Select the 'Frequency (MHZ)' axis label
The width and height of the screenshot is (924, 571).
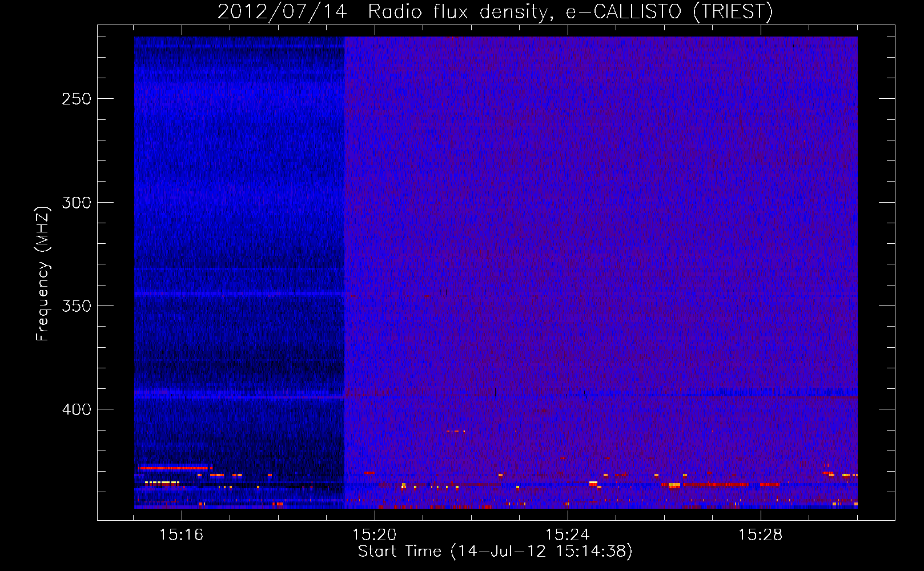(x=43, y=274)
